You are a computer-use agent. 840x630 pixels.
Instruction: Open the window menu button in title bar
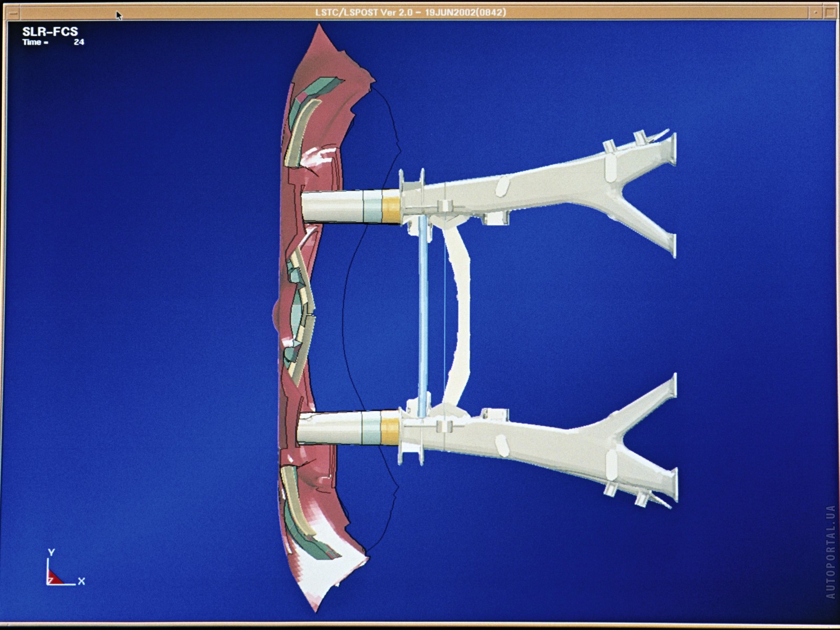tap(14, 13)
